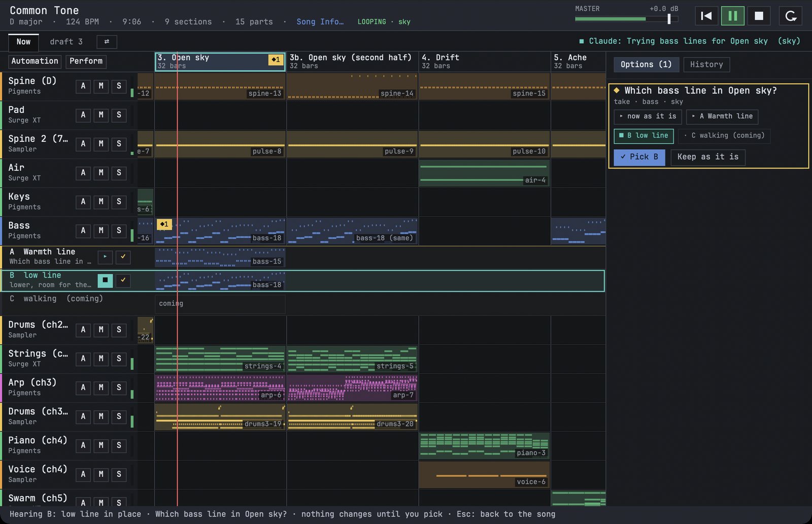Click Keep as it is
This screenshot has height=524, width=812.
708,157
